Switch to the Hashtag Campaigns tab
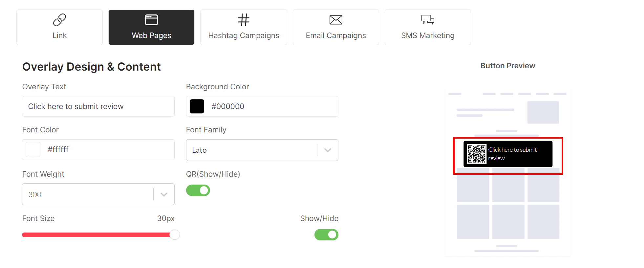 [244, 35]
